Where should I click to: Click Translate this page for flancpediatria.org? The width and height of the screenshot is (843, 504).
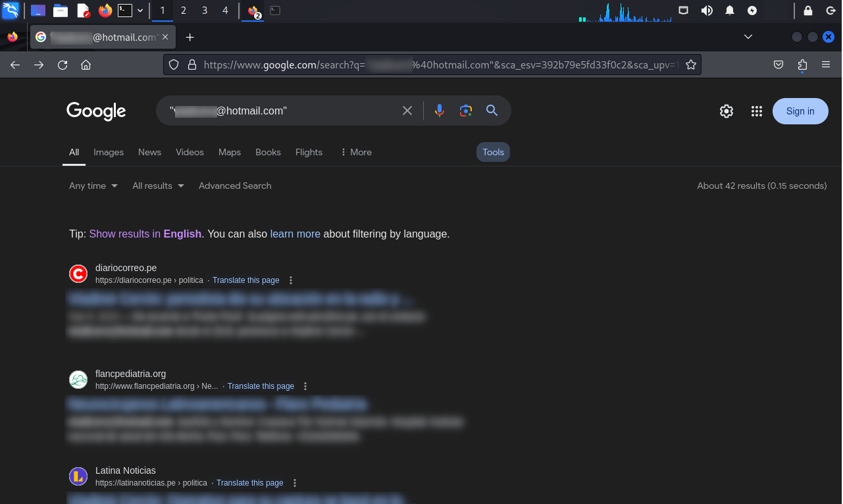pos(261,386)
